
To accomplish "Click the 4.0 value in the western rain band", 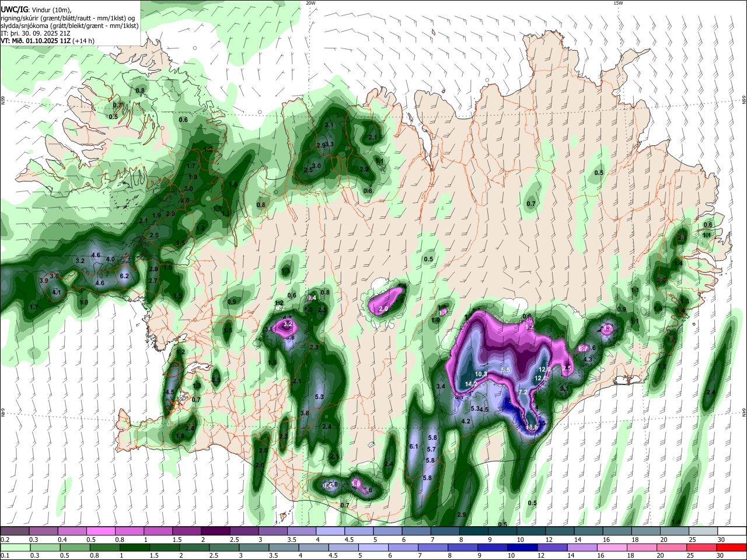I will 110,259.
